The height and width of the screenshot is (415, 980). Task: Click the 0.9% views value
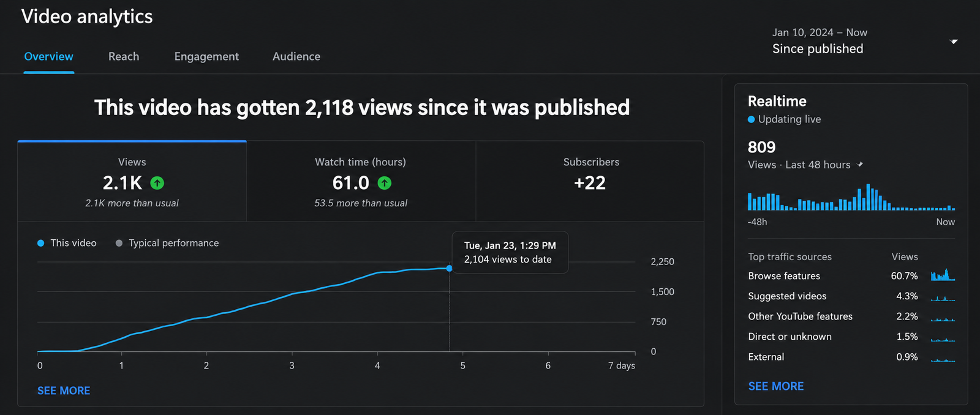pos(907,357)
